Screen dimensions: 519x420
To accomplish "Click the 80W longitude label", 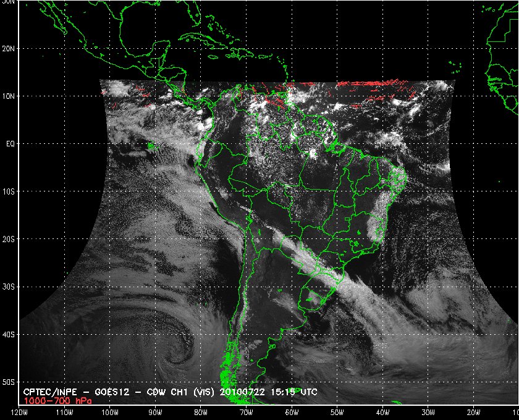I will pos(201,413).
